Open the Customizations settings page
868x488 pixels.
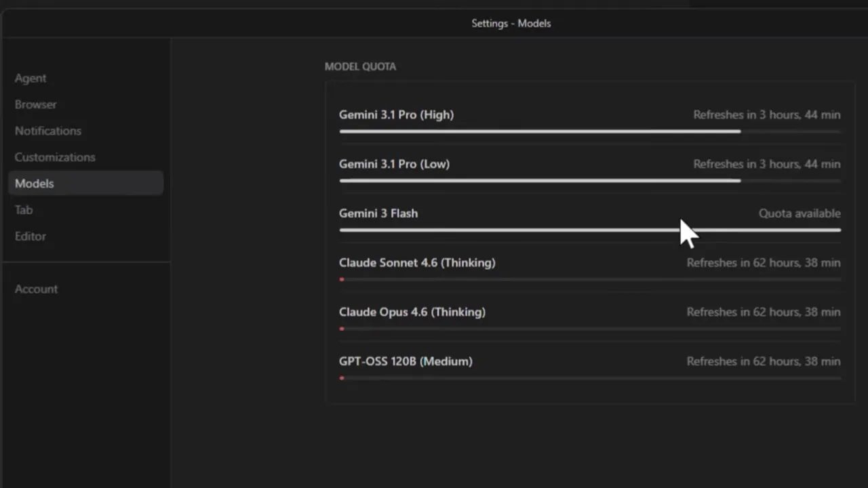coord(55,157)
